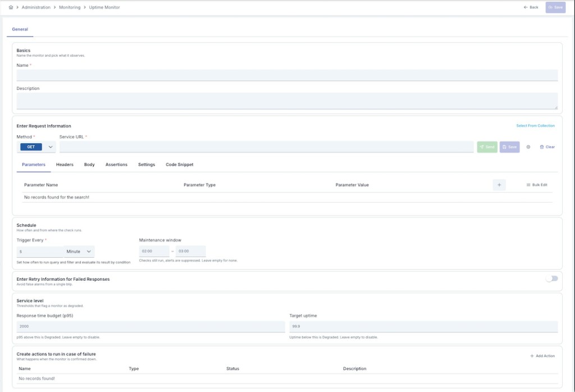
Task: Click the top Save button
Action: [555, 7]
